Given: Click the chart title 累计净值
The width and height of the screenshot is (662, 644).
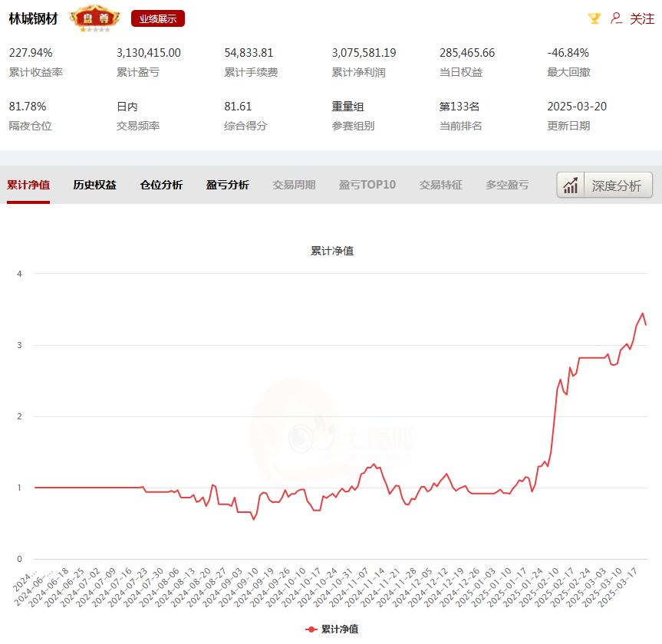Looking at the screenshot, I should [332, 251].
